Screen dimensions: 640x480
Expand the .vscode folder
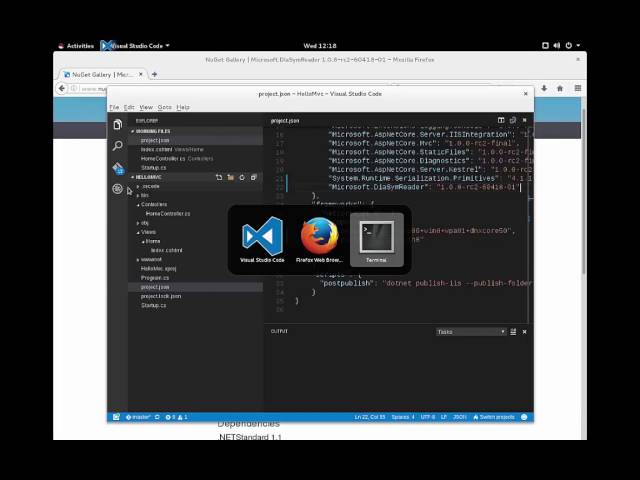[x=138, y=186]
